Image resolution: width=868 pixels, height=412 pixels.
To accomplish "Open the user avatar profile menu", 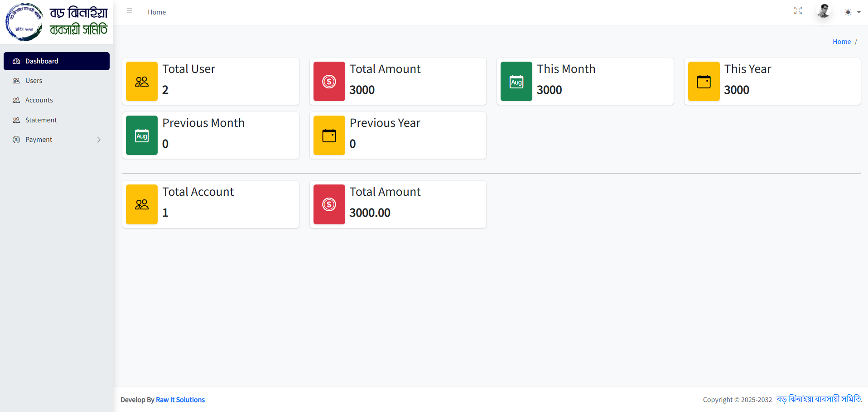I will point(824,10).
